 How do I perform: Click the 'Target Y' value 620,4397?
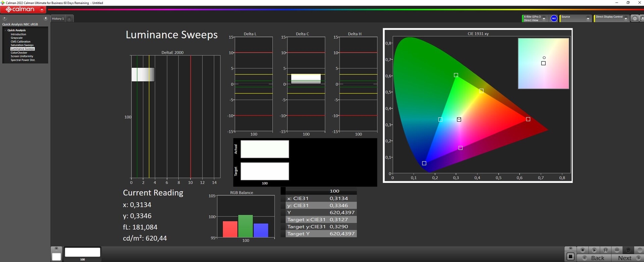pyautogui.click(x=342, y=234)
